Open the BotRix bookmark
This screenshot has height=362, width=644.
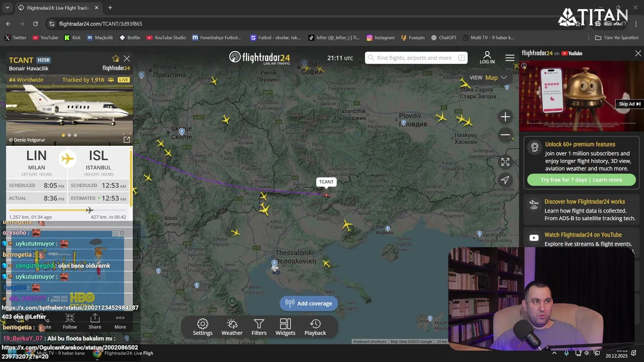point(130,38)
